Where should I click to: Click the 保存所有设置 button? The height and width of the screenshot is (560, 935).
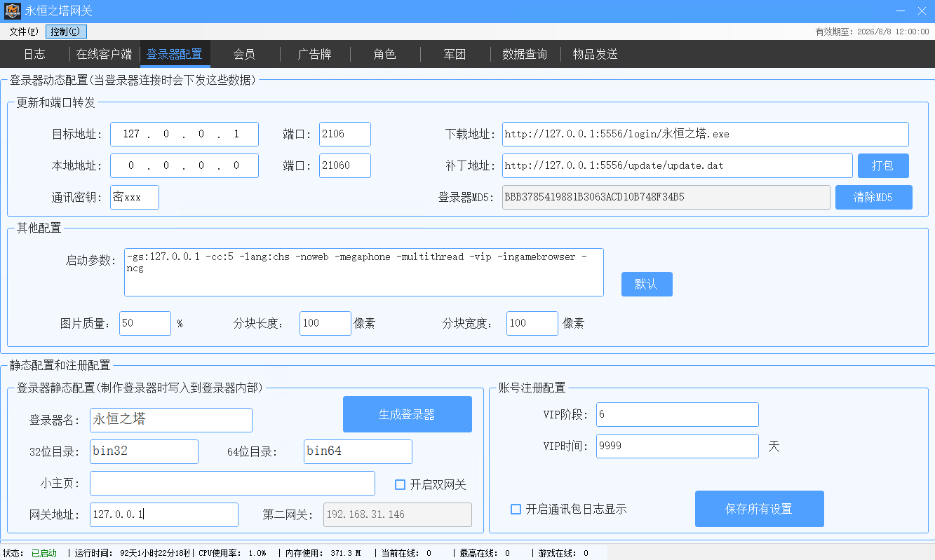[x=759, y=509]
